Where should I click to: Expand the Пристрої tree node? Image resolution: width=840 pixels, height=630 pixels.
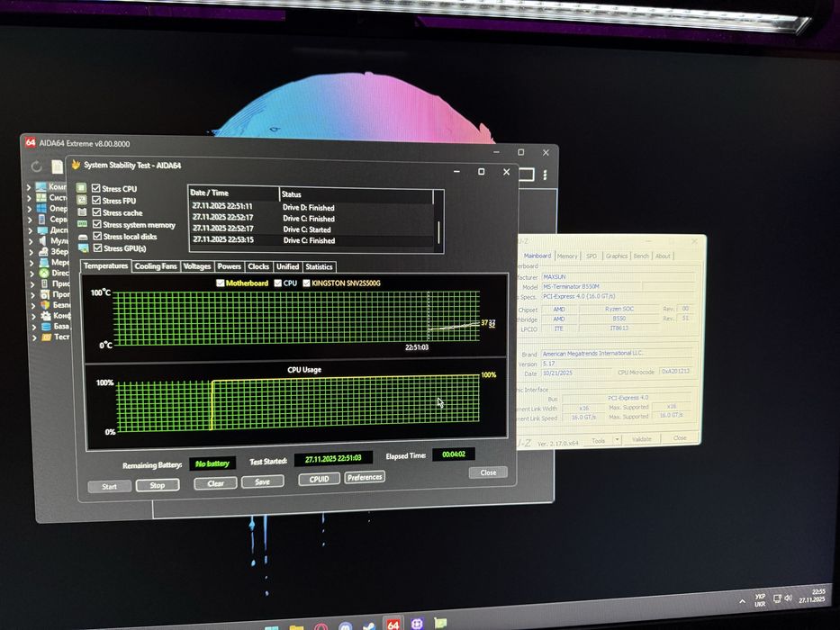click(32, 283)
